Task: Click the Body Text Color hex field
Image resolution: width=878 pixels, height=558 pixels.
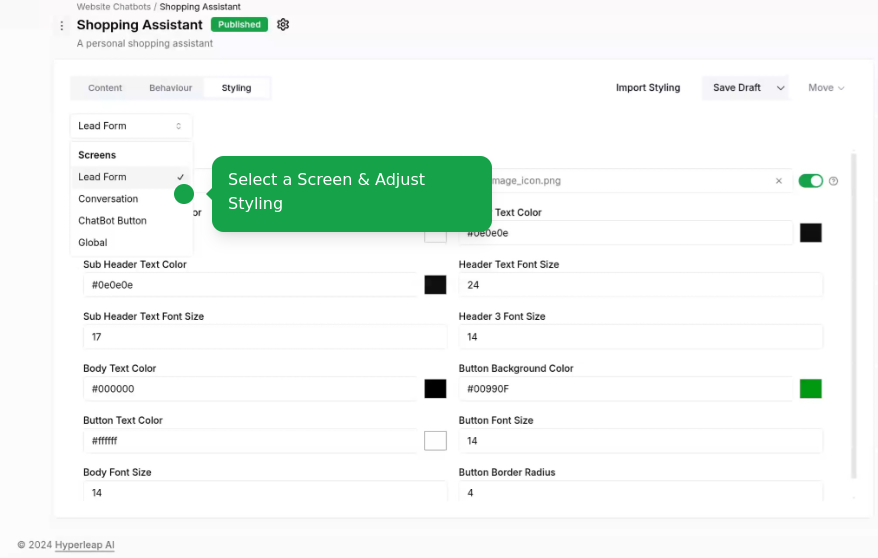Action: click(x=250, y=389)
